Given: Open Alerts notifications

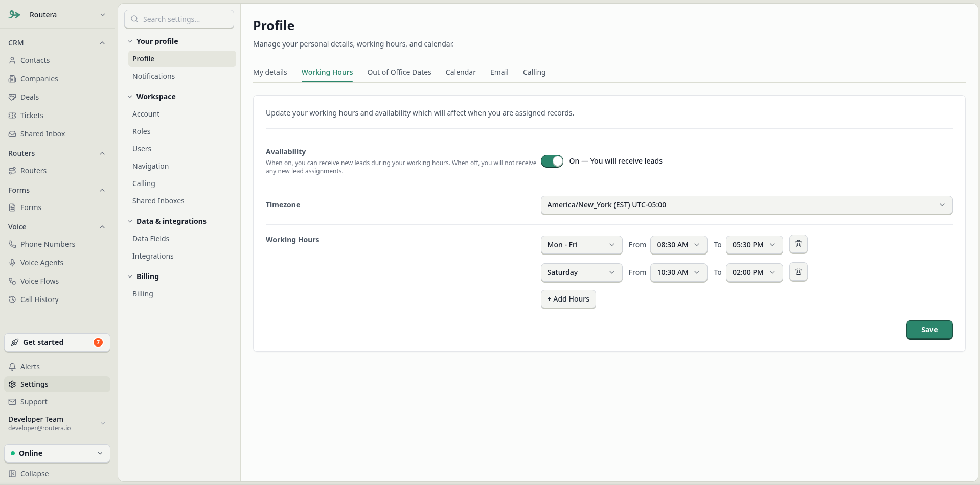Looking at the screenshot, I should coord(57,367).
